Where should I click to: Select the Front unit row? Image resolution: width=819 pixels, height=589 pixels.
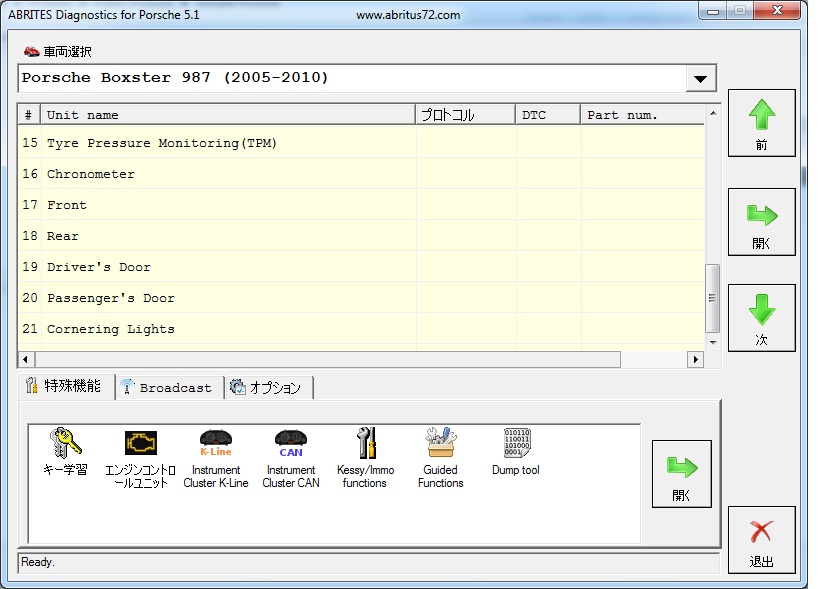[x=361, y=205]
